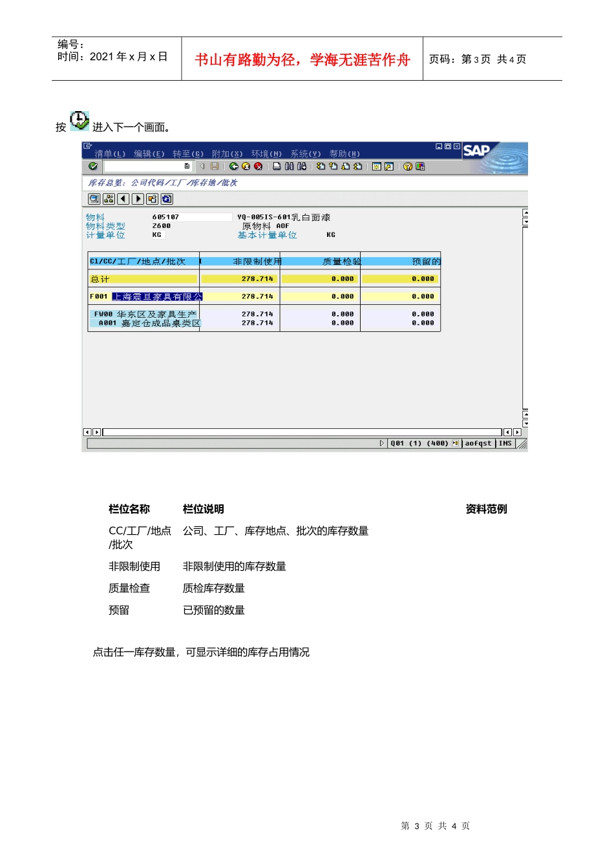This screenshot has height=868, width=614.
Task: Click 278.714 in the F001 row
Action: tap(257, 296)
